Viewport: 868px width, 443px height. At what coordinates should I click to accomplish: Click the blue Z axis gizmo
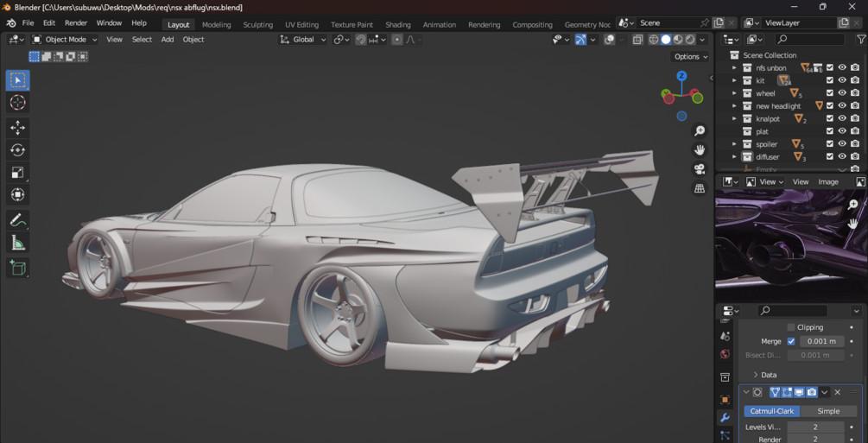682,76
